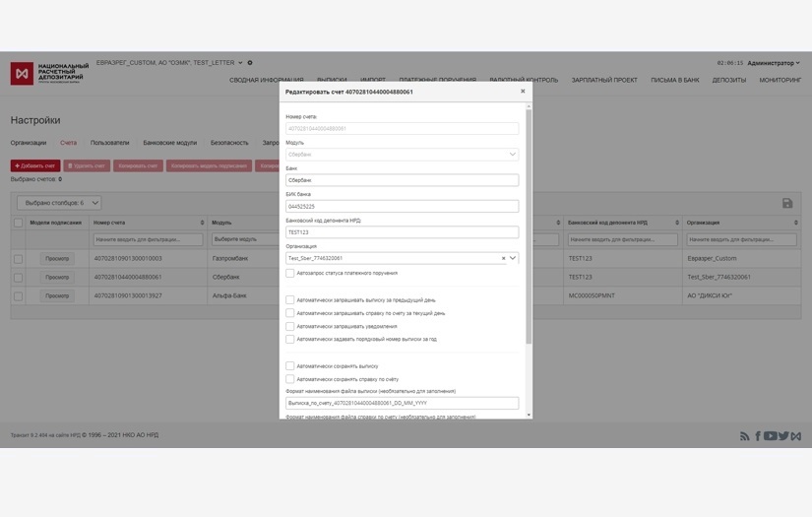
Task: Open the Twitter icon in the footer
Action: coord(783,435)
